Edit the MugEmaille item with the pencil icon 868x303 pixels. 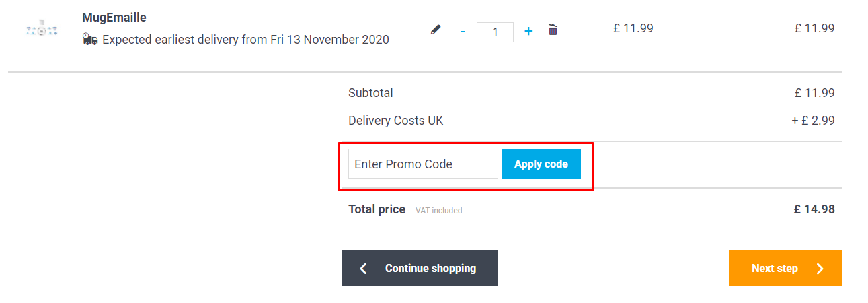coord(436,30)
